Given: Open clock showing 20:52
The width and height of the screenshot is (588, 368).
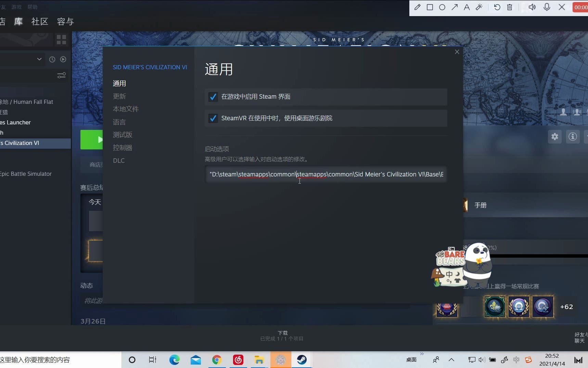Looking at the screenshot, I should [x=552, y=360].
